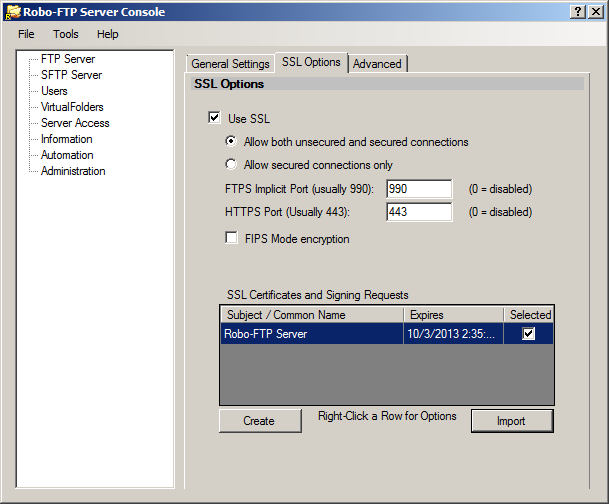Select Server Access in the tree

(75, 123)
